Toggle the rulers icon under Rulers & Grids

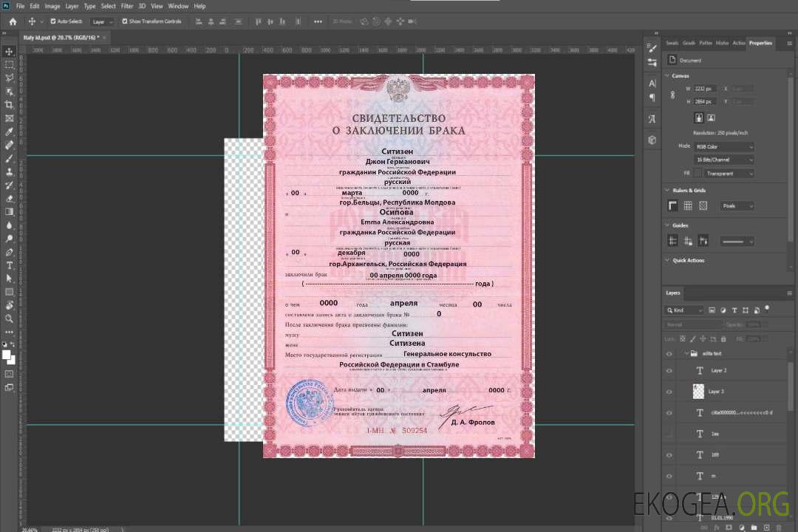(673, 205)
